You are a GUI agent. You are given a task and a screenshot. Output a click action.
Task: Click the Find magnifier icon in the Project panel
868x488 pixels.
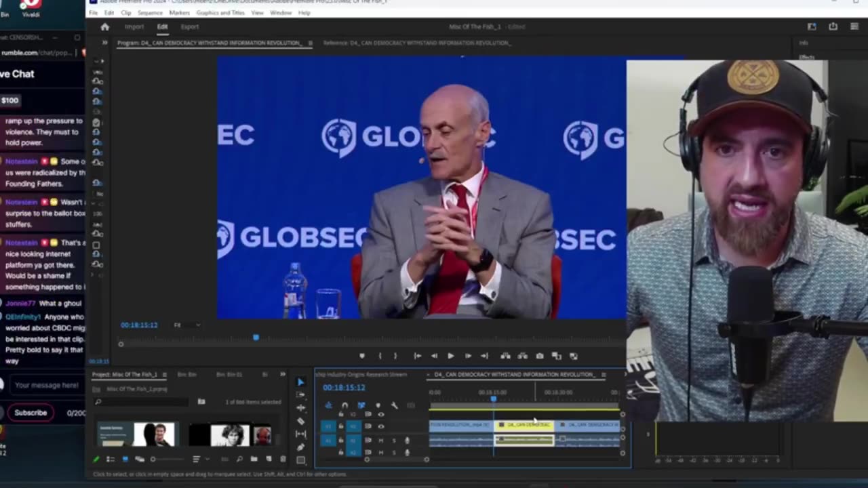point(239,459)
